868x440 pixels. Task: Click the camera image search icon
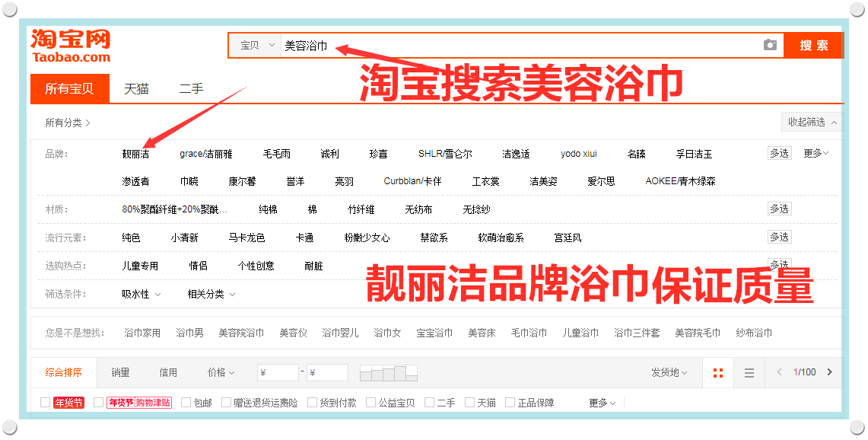(x=770, y=45)
